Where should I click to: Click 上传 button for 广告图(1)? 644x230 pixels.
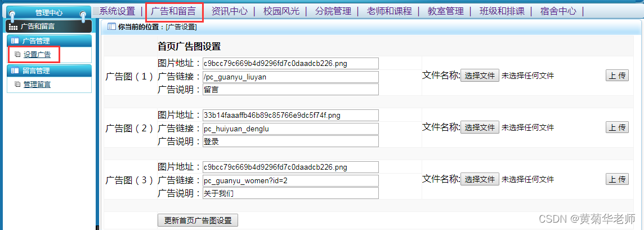617,76
